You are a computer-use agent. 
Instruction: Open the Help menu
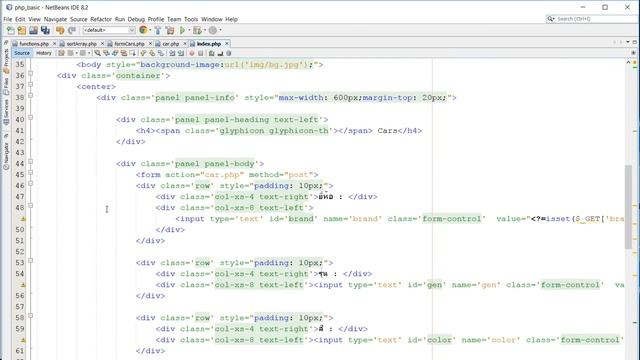point(231,19)
